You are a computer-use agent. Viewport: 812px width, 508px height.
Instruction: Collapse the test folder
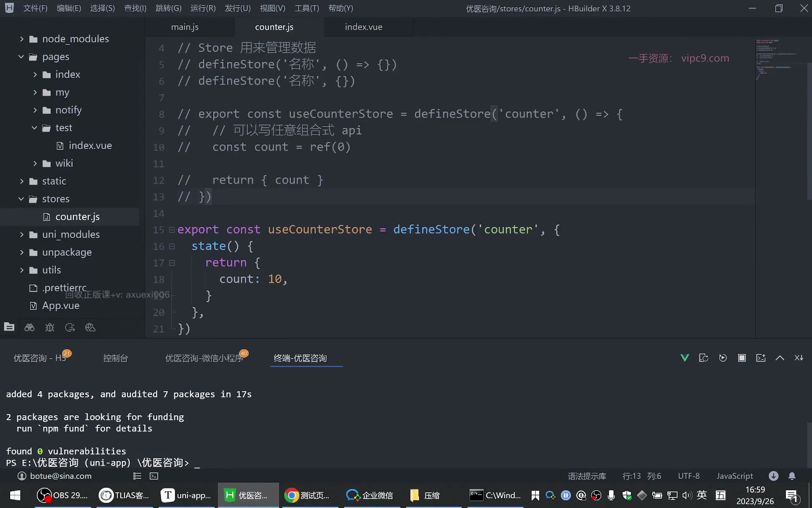(x=34, y=128)
